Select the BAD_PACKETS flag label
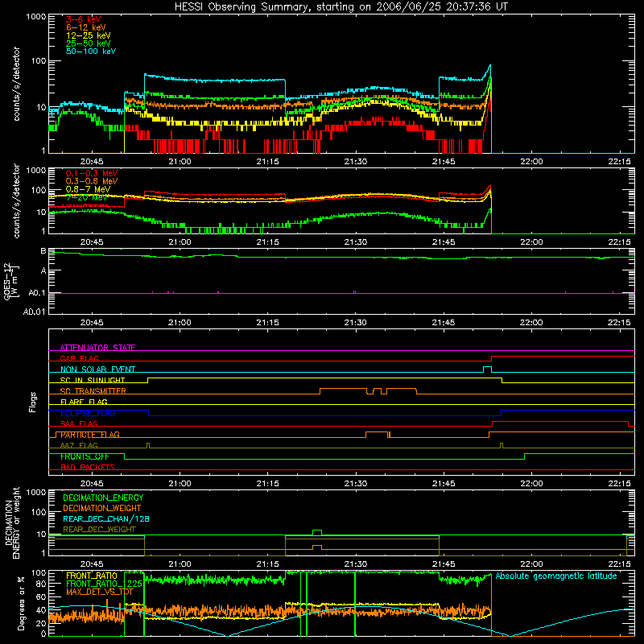 coord(88,467)
